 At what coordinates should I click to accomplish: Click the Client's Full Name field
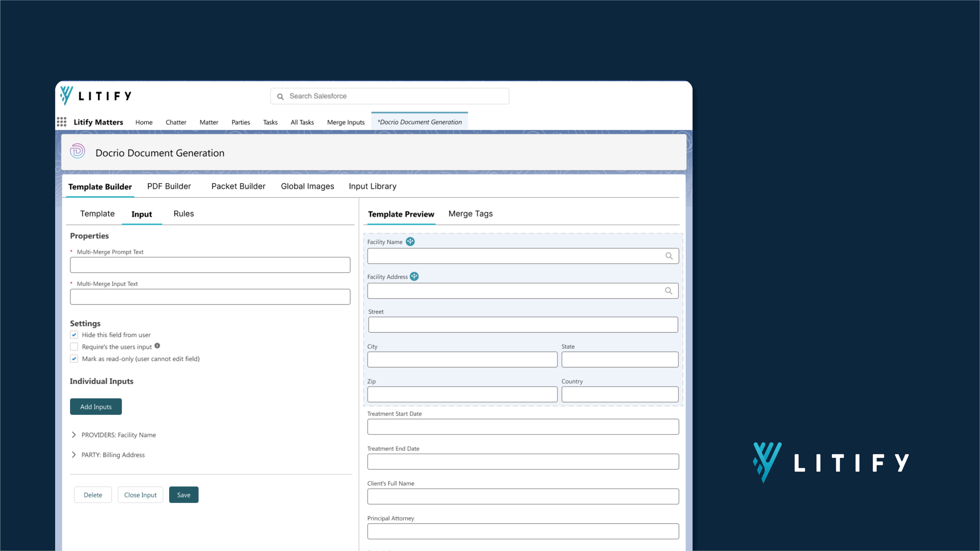[523, 497]
